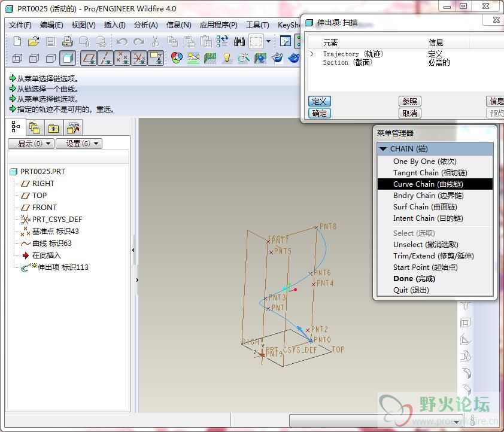The image size is (504, 432).
Task: Select PRT0025.PRT in the model tree
Action: [42, 172]
